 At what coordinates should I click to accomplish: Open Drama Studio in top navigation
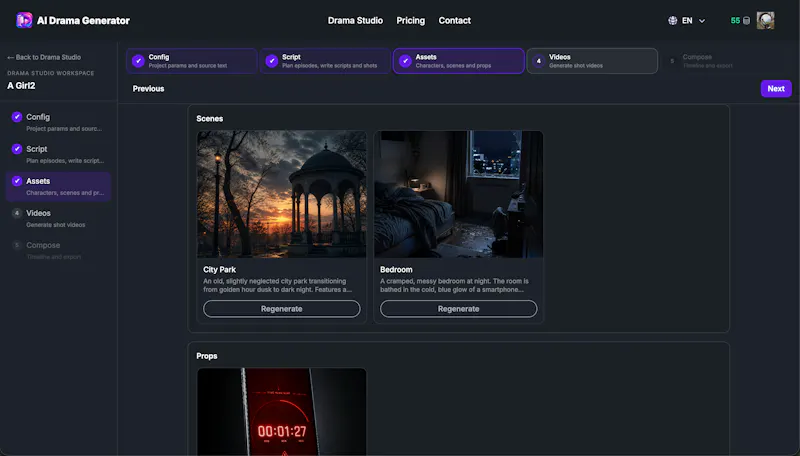355,20
